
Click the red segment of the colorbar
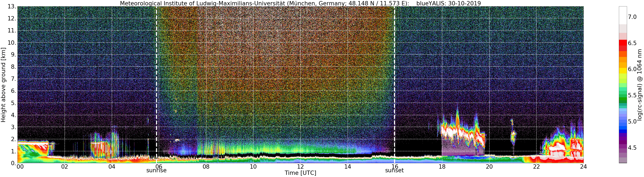click(623, 43)
